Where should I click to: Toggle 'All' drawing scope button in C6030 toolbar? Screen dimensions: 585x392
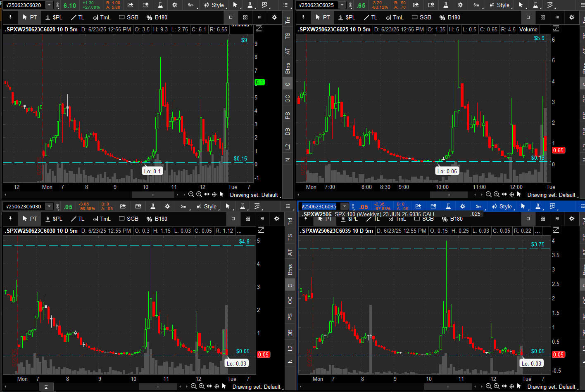[x=262, y=219]
